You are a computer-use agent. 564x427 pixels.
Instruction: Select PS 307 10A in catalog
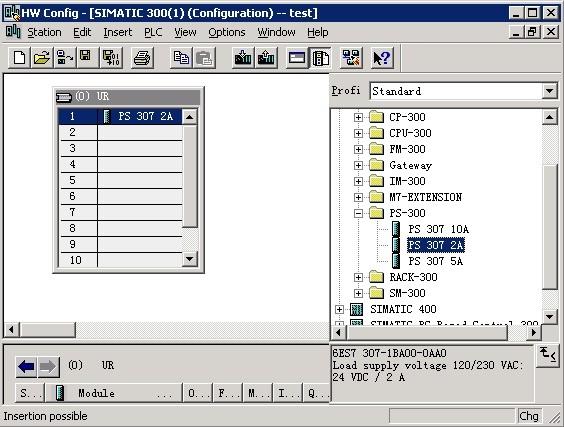coord(438,229)
